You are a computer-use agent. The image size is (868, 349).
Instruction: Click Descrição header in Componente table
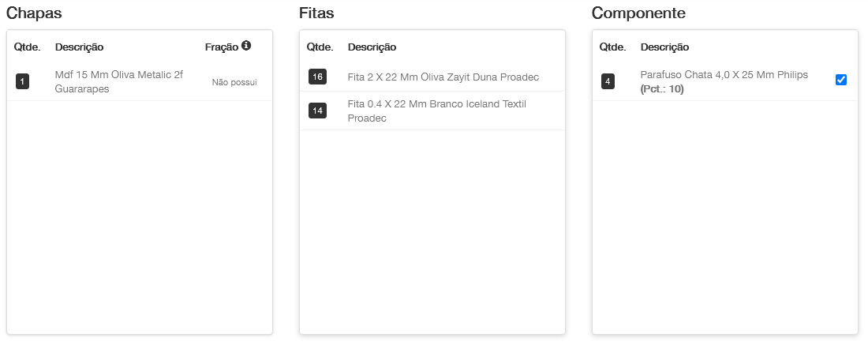coord(664,47)
